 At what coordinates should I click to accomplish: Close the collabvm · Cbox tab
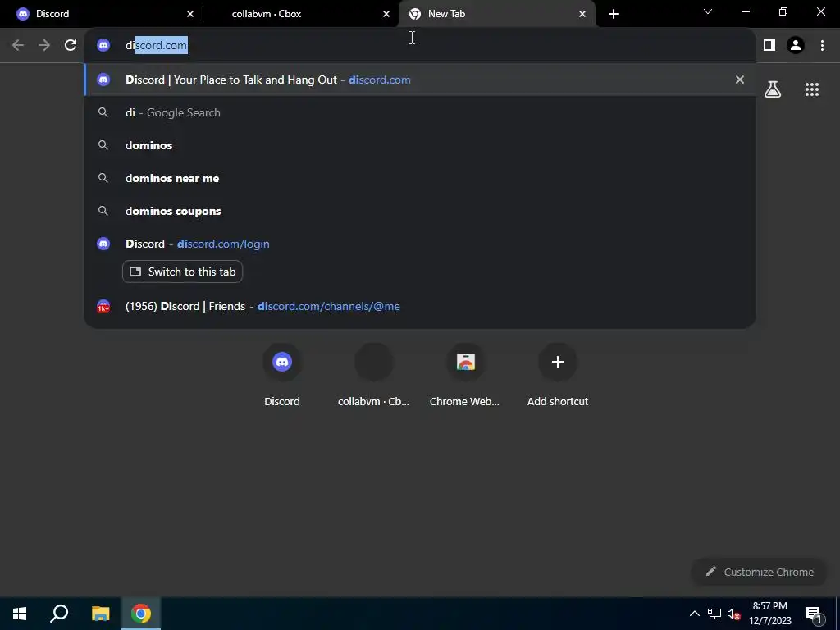[386, 14]
